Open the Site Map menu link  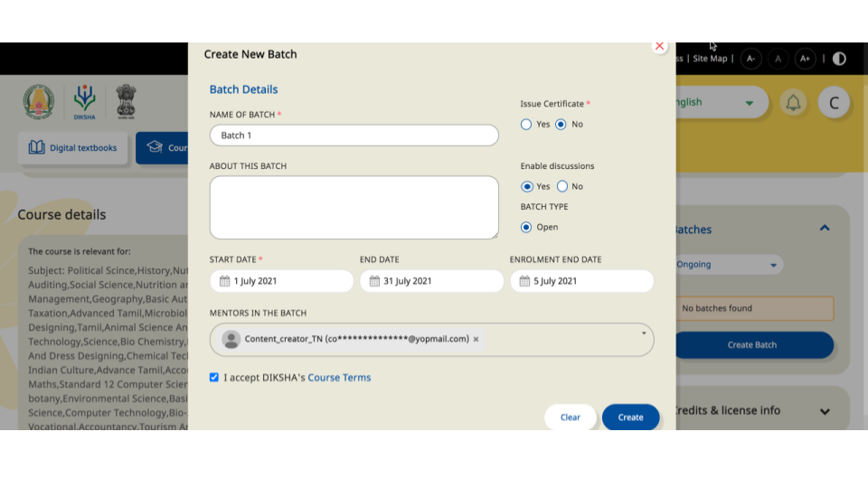(x=710, y=59)
